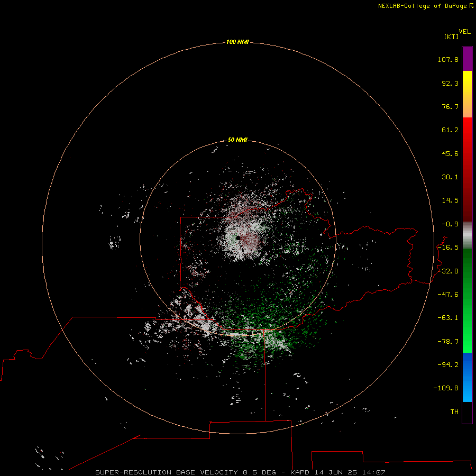Click the VEL legend title
Viewport: 476px width, 476px height.
click(464, 32)
